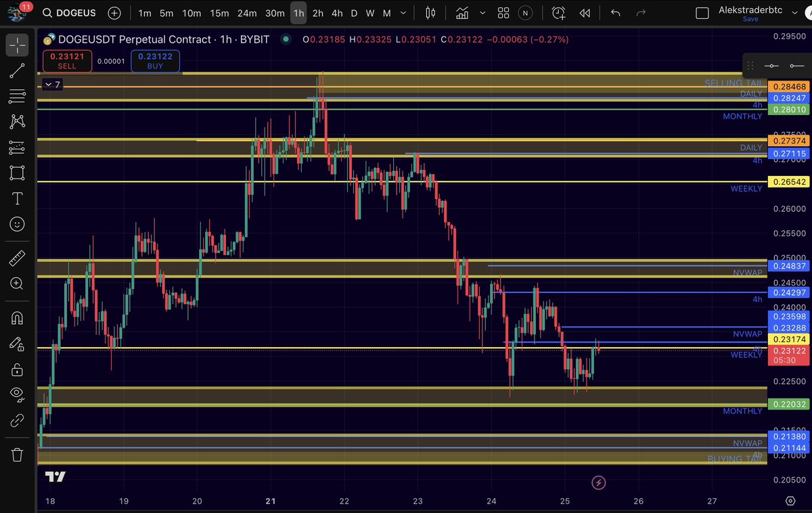The image size is (812, 513).
Task: Switch to the 15m timeframe
Action: click(x=219, y=13)
